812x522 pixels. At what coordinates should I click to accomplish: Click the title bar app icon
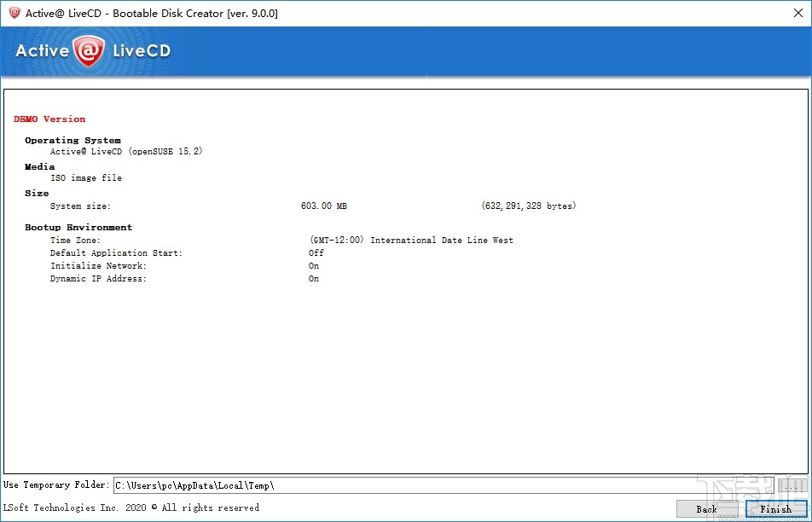tap(14, 13)
